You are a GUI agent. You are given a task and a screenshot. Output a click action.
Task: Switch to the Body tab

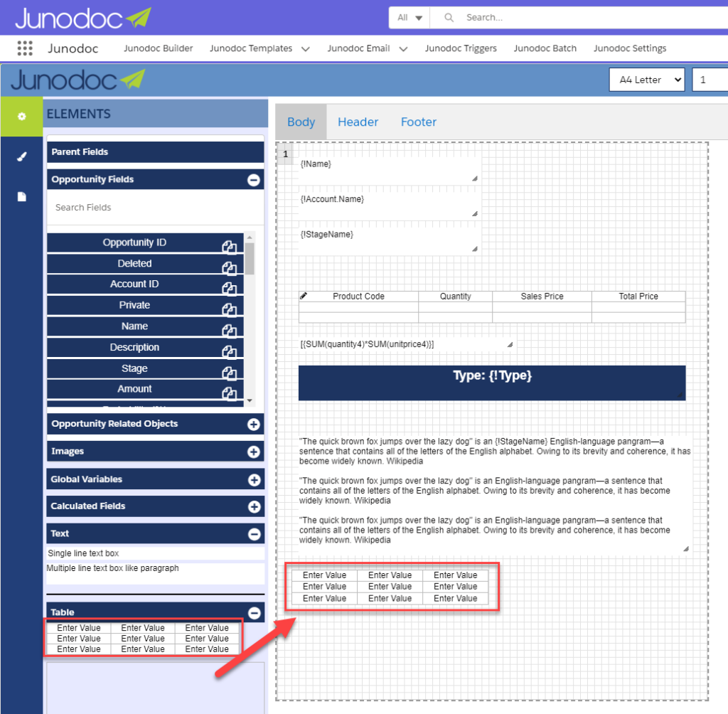301,122
